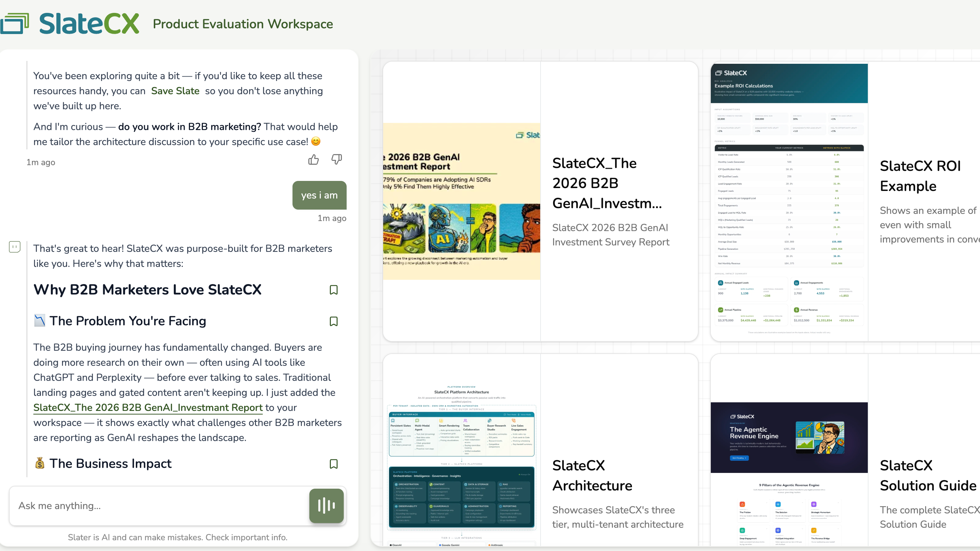The image size is (980, 551).
Task: Open the Agentic Revenue Engine Solution Guide thumbnail
Action: pyautogui.click(x=789, y=474)
